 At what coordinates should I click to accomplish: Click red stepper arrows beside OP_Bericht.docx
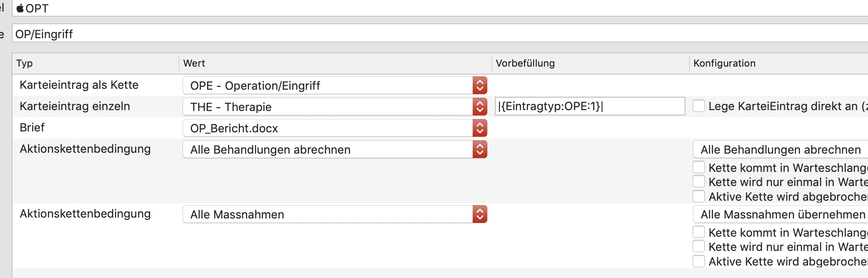coord(480,128)
